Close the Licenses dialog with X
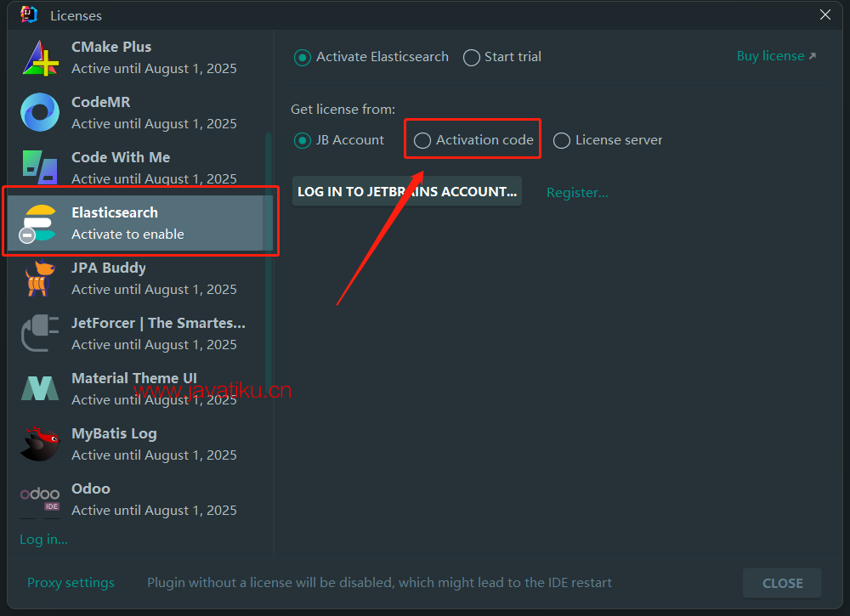Image resolution: width=850 pixels, height=616 pixels. pos(825,14)
